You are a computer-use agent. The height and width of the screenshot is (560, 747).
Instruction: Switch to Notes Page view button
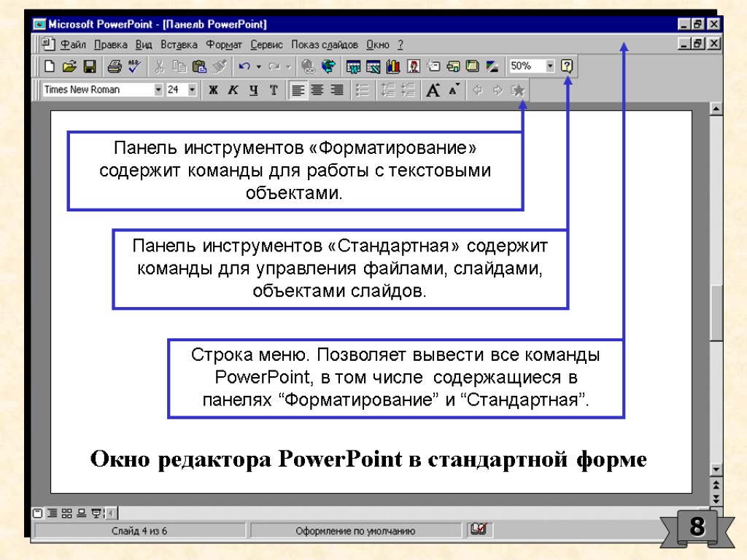(x=82, y=513)
